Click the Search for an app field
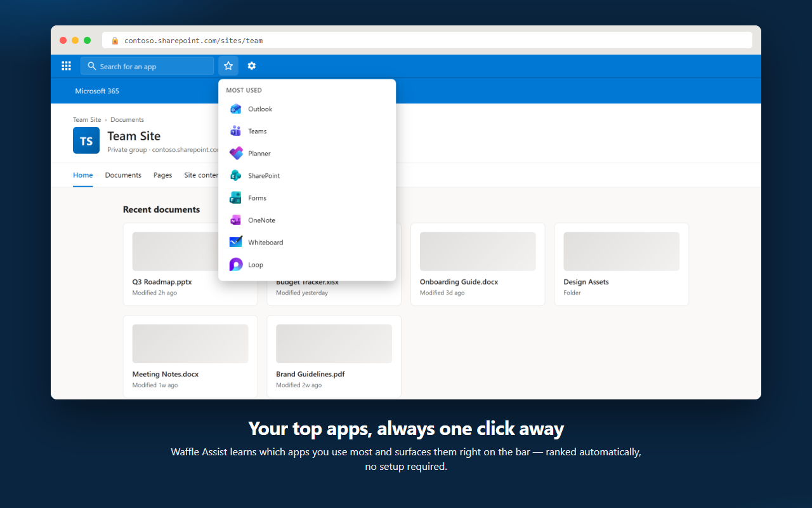Screen dimensions: 812x508 (x=147, y=66)
